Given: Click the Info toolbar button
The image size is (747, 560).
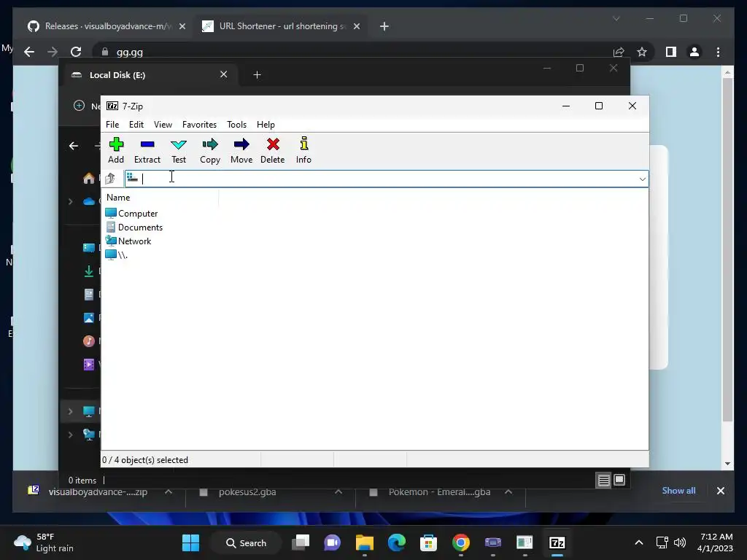Looking at the screenshot, I should pyautogui.click(x=303, y=150).
